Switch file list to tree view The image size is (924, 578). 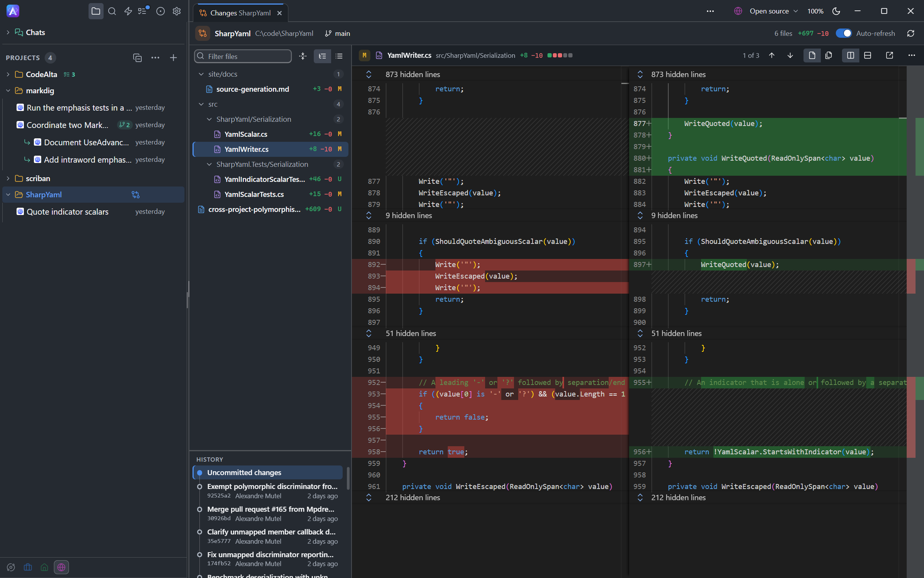[x=322, y=56]
